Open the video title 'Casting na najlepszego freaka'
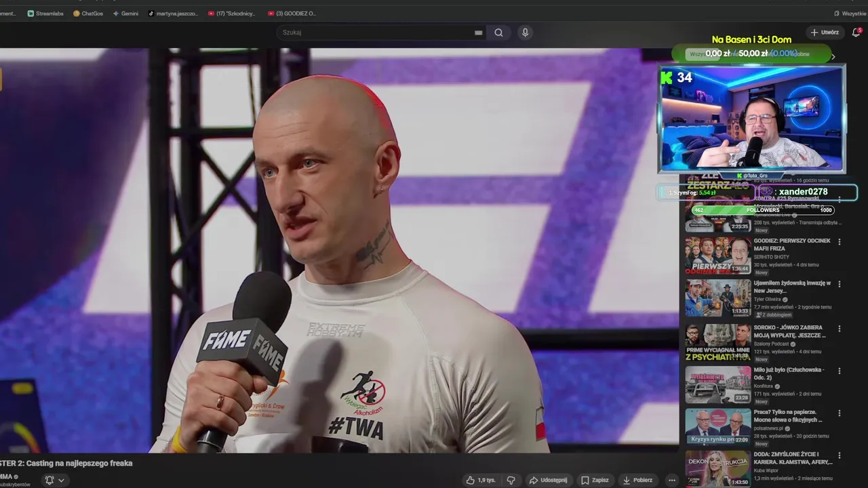This screenshot has height=488, width=868. pos(66,464)
